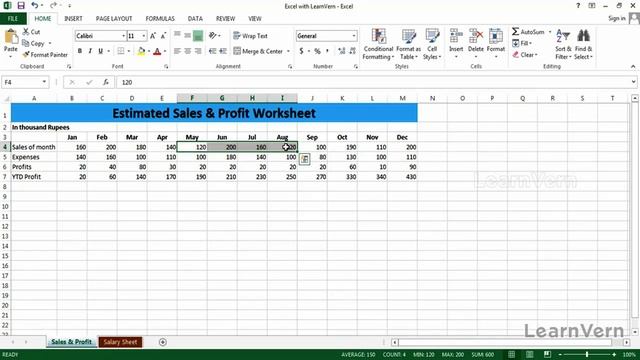Click the Delete cells icon
This screenshot has height=360, width=640.
[476, 36]
